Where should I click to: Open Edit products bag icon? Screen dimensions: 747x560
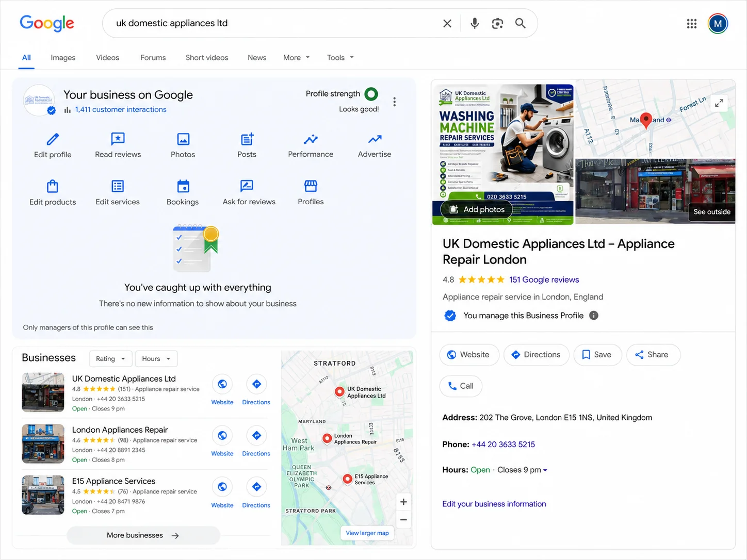(53, 186)
